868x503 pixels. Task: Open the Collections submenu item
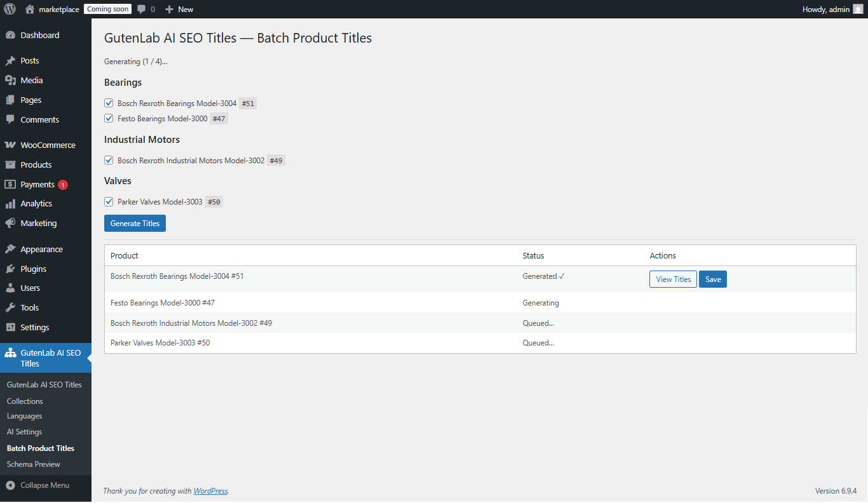coord(25,401)
